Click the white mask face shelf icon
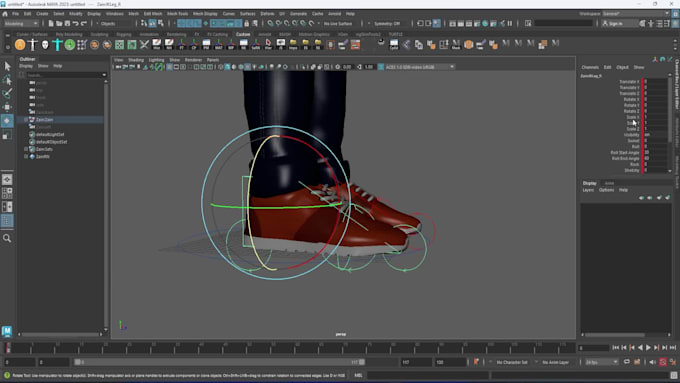 [45, 44]
